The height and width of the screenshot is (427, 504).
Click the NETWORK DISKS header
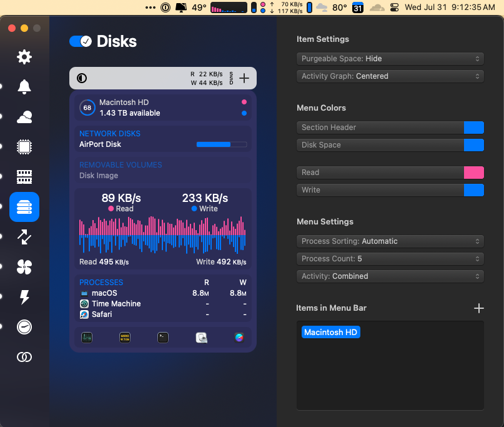(110, 134)
